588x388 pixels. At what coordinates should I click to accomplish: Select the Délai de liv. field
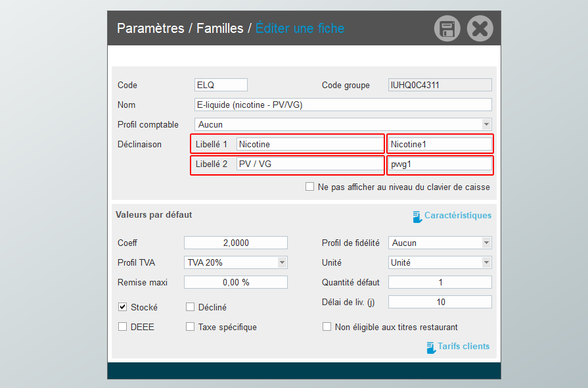point(440,302)
